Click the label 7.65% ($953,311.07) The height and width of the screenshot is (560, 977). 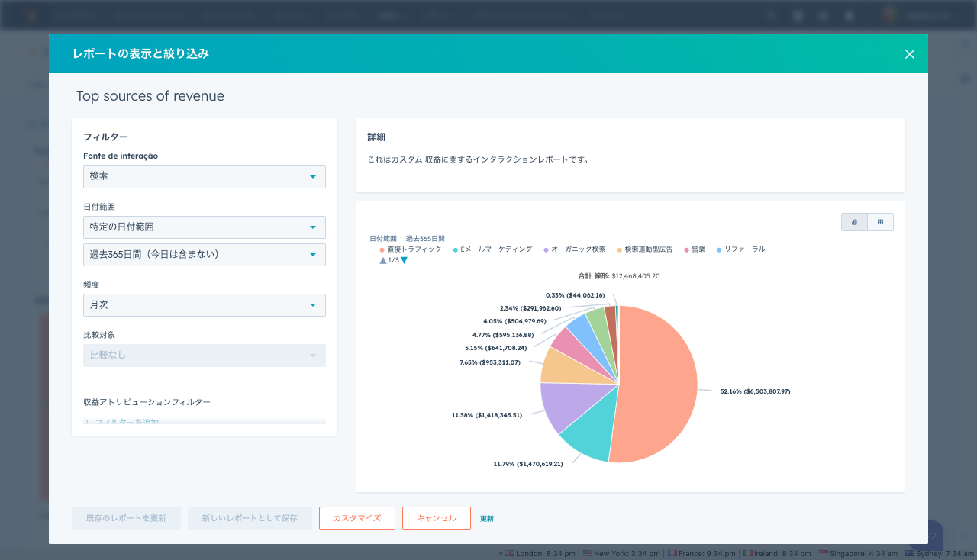point(490,362)
